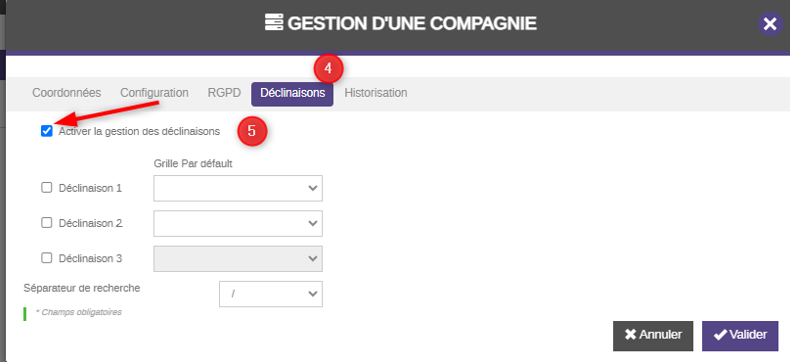Screen dimensions: 790x362
Task: Click the Déclinaison 1 label text
Action: pos(90,188)
